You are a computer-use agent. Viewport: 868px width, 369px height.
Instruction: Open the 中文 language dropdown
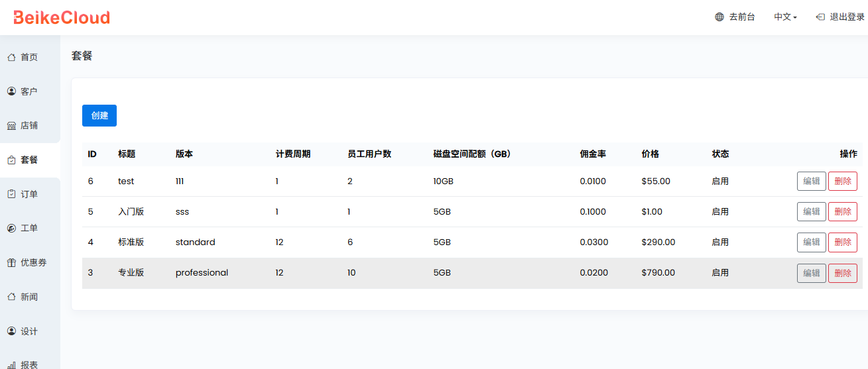click(785, 17)
